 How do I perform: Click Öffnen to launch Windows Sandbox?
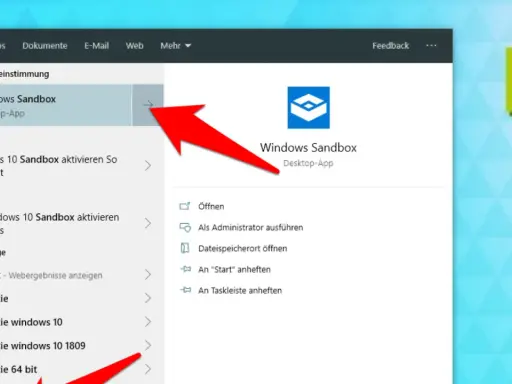pyautogui.click(x=211, y=206)
